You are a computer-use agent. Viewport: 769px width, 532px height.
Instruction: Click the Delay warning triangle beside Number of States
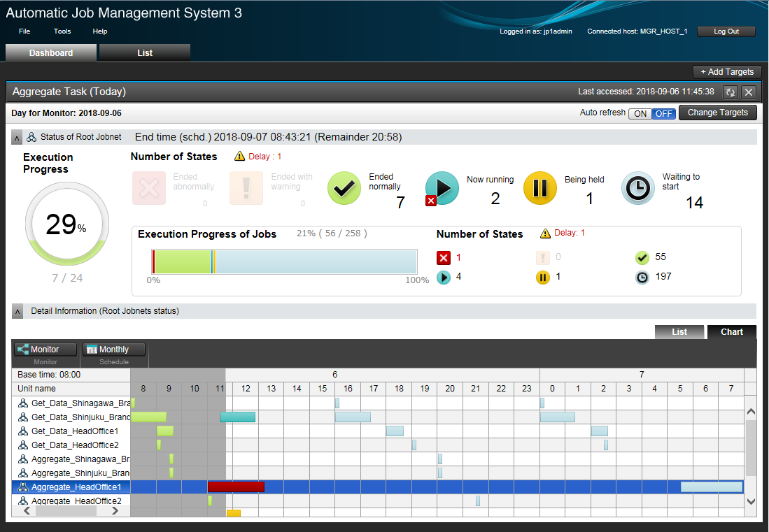[x=239, y=157]
